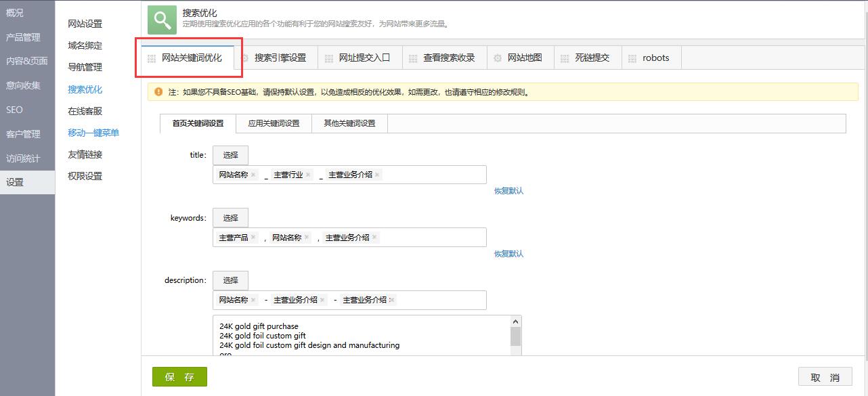This screenshot has height=396, width=868.
Task: Click 取消 button
Action: pyautogui.click(x=825, y=377)
